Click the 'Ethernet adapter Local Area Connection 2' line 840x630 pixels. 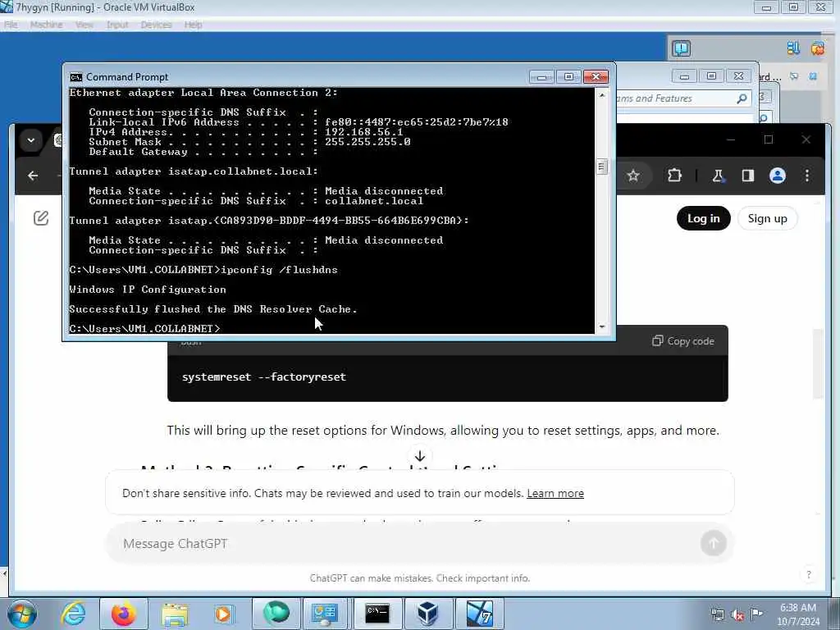pyautogui.click(x=203, y=93)
